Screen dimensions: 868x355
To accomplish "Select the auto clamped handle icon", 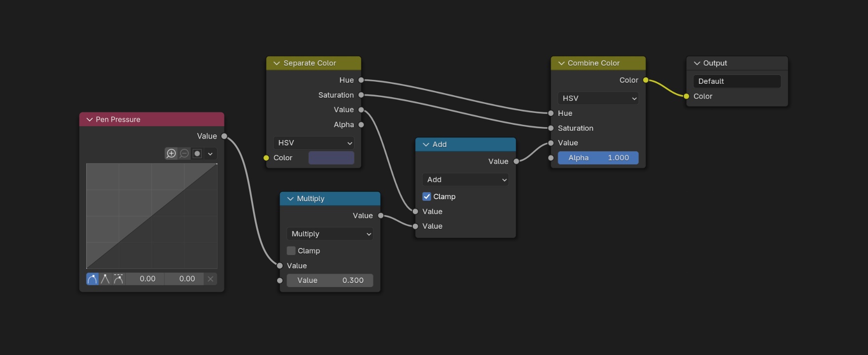I will [x=118, y=279].
